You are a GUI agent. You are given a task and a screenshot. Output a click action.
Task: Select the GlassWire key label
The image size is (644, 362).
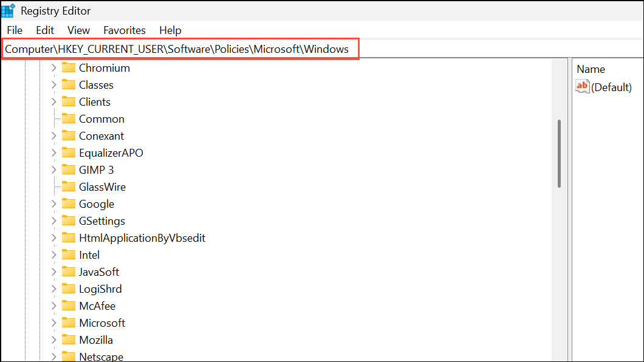pyautogui.click(x=102, y=187)
